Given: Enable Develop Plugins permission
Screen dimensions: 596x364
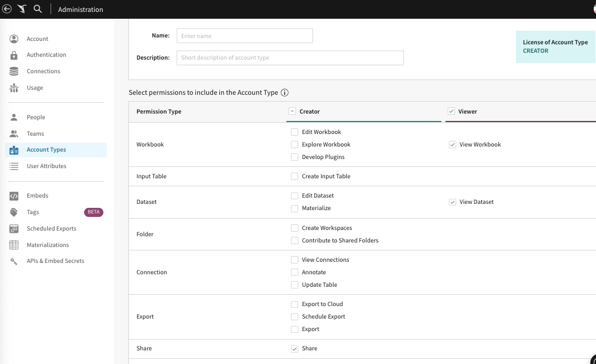Looking at the screenshot, I should tap(294, 157).
